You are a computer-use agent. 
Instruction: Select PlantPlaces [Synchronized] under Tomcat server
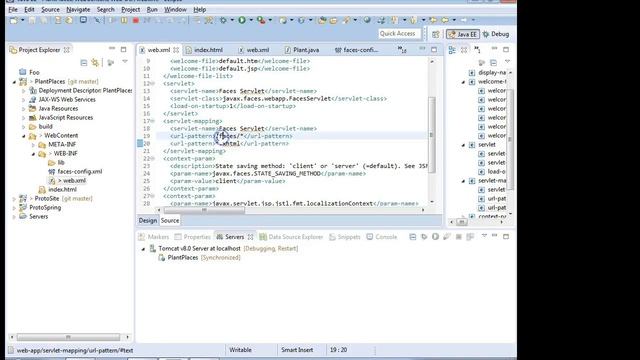coord(199,258)
